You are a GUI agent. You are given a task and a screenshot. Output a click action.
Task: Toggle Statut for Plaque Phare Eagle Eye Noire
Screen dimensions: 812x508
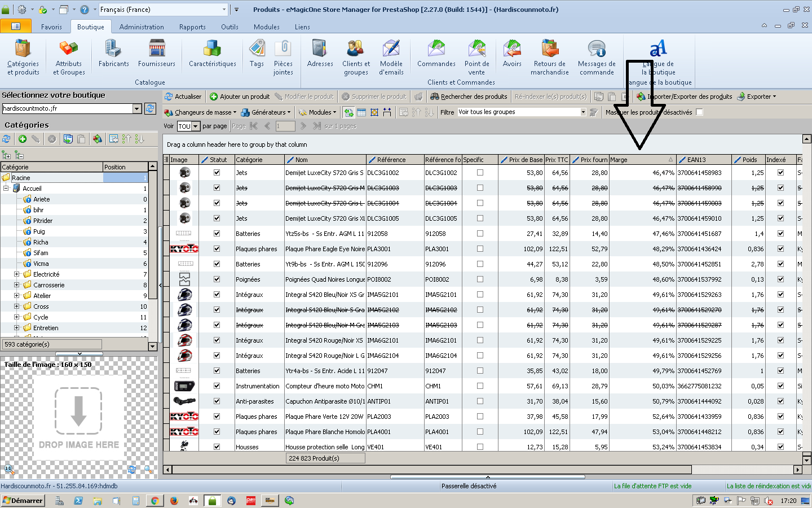click(217, 249)
